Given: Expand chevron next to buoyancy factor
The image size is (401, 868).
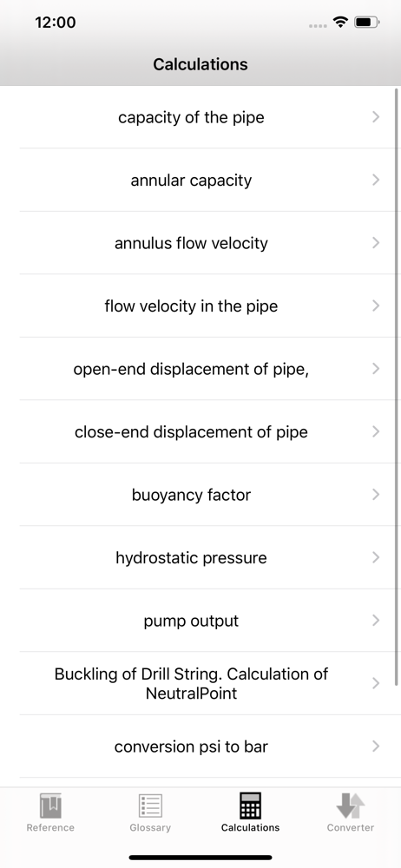Looking at the screenshot, I should coord(376,494).
